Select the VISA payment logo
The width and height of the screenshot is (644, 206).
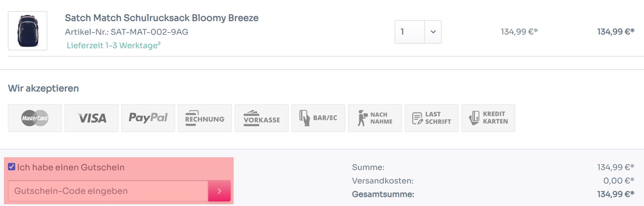(91, 118)
